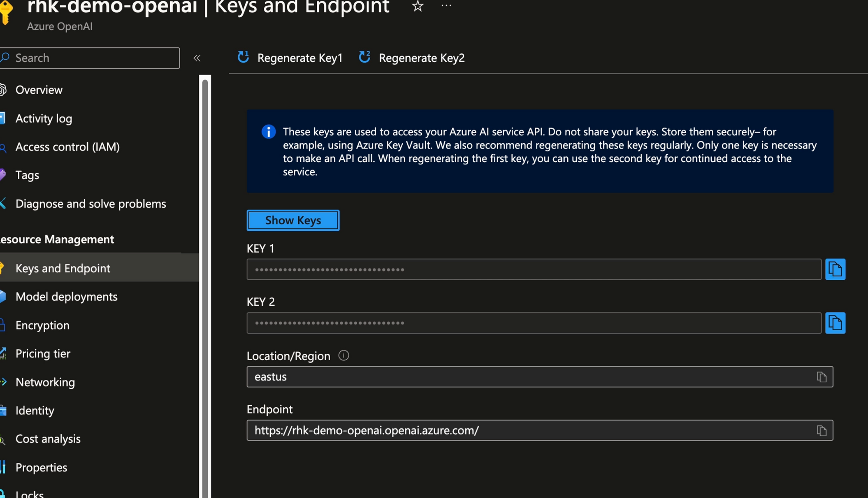The image size is (868, 498).
Task: Collapse the sidebar with double chevron
Action: (197, 58)
